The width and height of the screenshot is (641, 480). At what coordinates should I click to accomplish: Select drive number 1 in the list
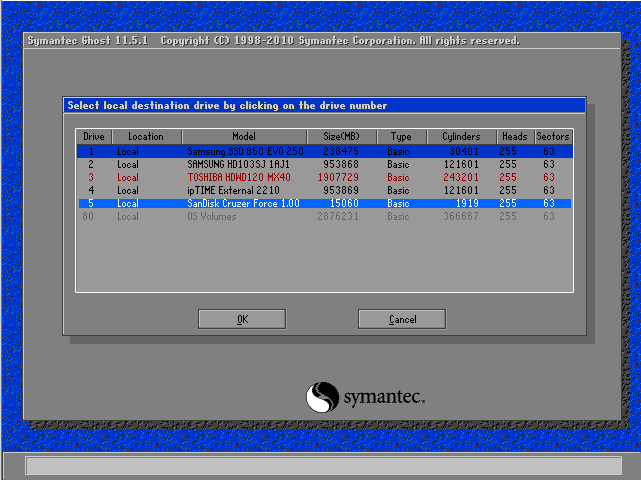tap(91, 151)
